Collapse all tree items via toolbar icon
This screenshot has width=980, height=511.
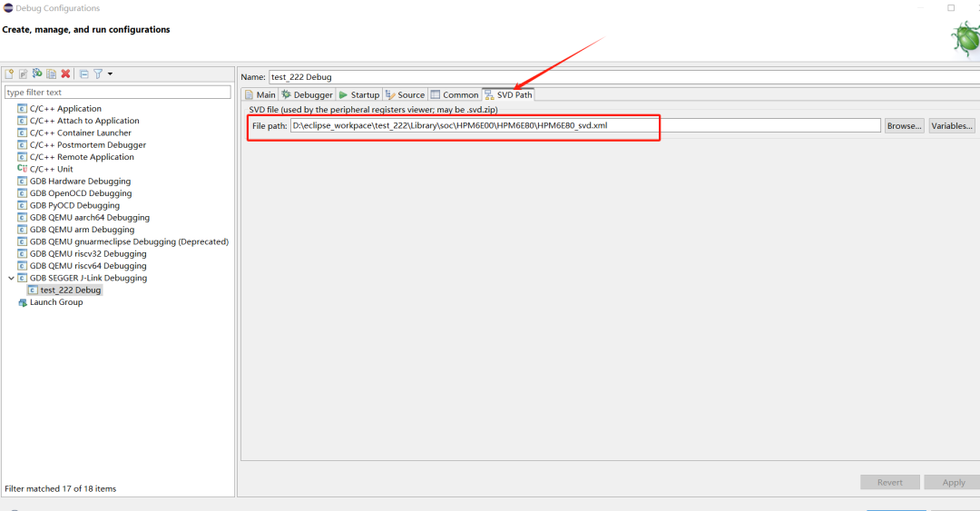click(x=83, y=74)
